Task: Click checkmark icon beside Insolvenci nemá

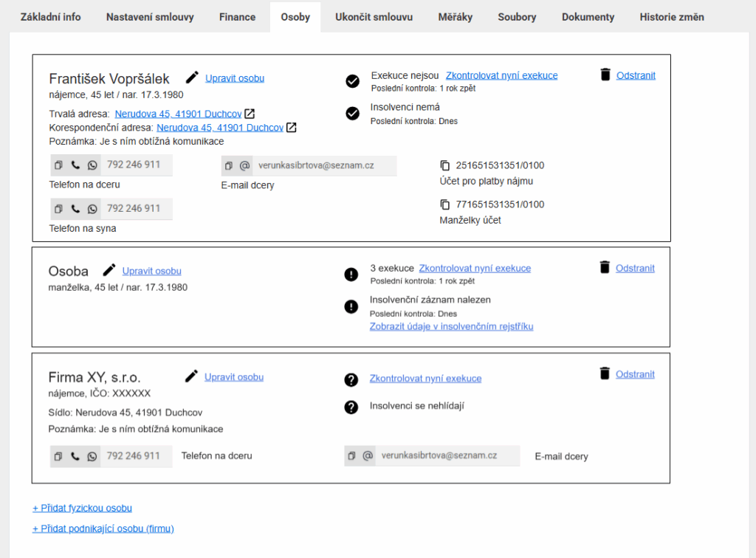Action: 352,113
